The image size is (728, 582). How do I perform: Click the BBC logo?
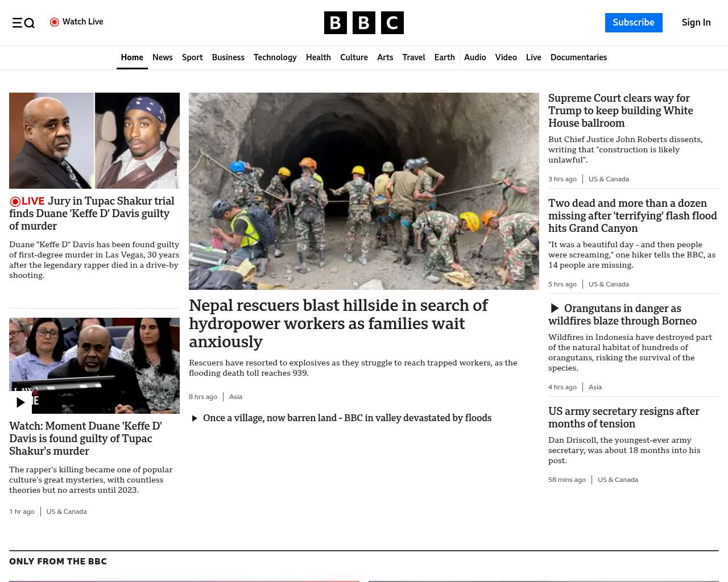click(364, 23)
